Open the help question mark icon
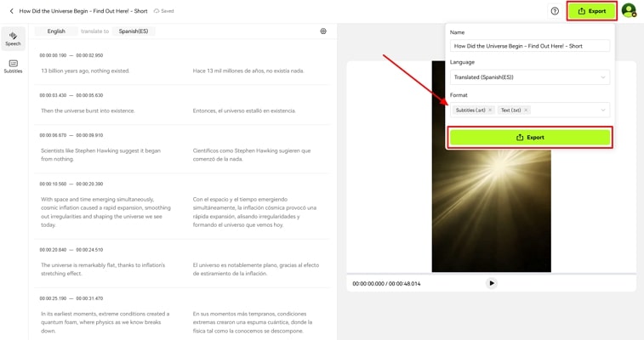The width and height of the screenshot is (644, 340). tap(555, 11)
